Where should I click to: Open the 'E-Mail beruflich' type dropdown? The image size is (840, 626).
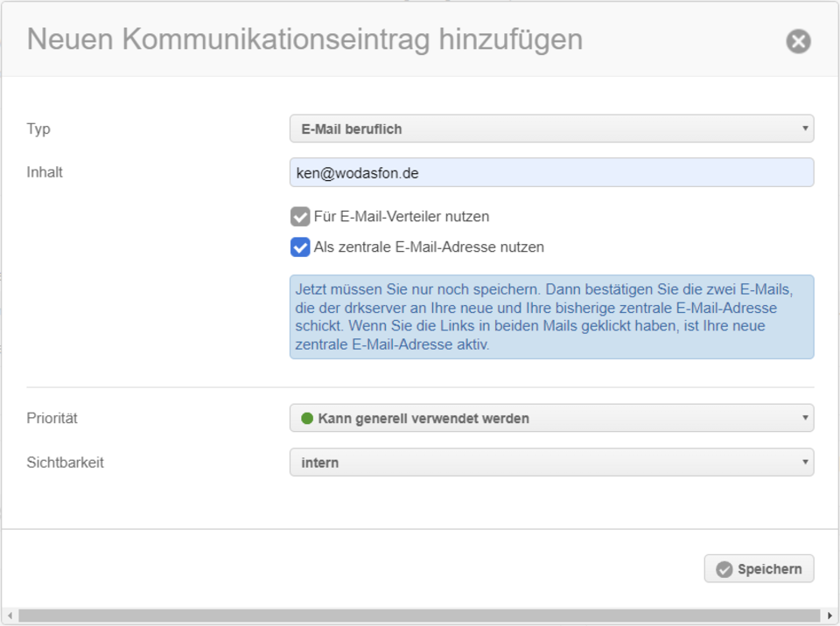552,129
